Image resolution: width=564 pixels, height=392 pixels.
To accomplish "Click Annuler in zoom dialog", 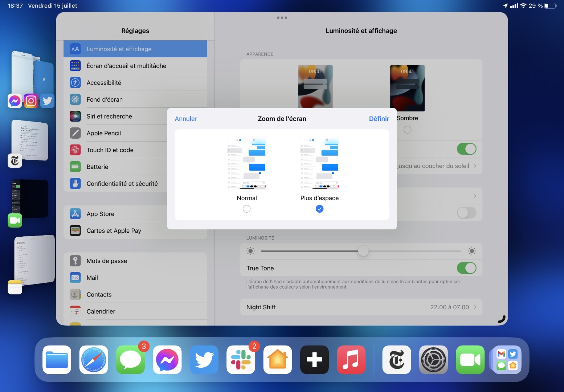I will [186, 119].
